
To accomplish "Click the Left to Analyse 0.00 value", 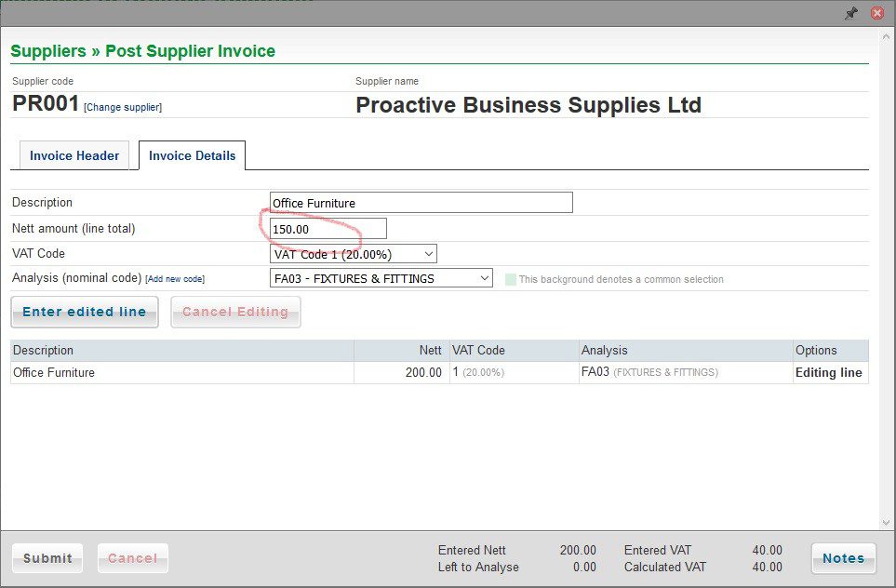I will [x=584, y=567].
